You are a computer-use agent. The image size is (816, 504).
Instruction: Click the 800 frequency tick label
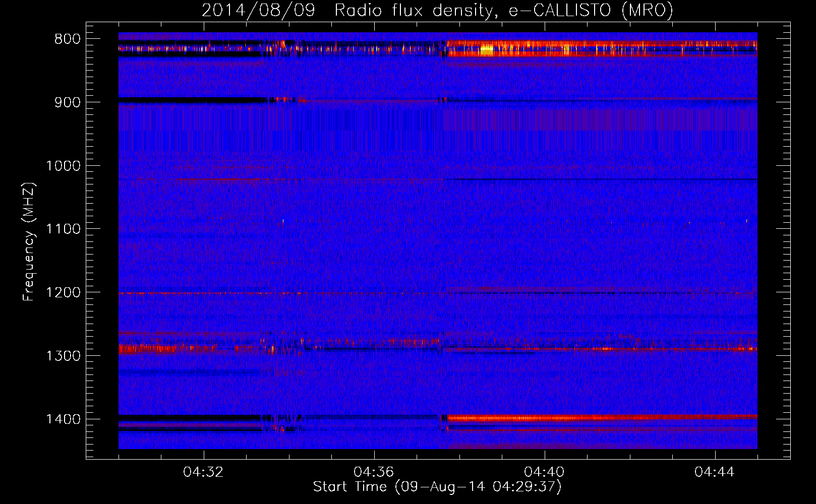68,39
